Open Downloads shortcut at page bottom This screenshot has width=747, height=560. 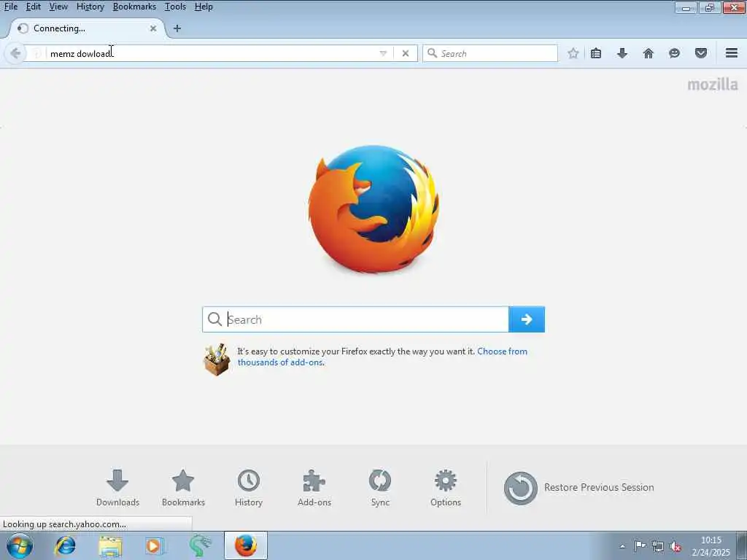point(117,488)
